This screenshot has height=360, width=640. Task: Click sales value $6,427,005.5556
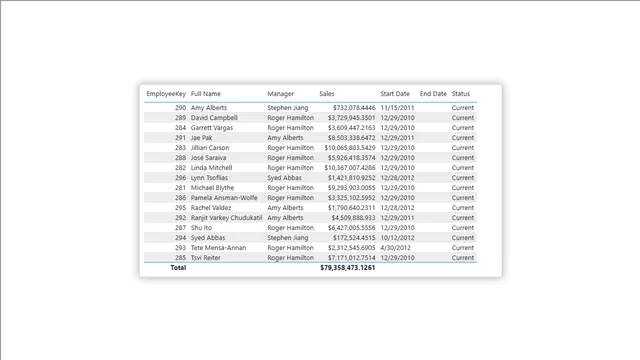coord(351,228)
